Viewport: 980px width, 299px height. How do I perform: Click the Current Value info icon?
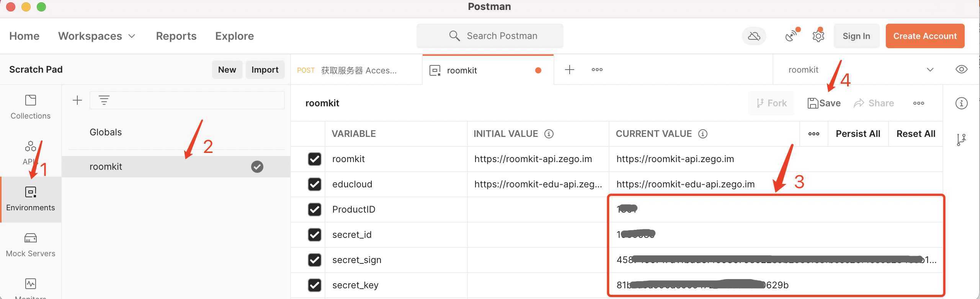point(702,134)
